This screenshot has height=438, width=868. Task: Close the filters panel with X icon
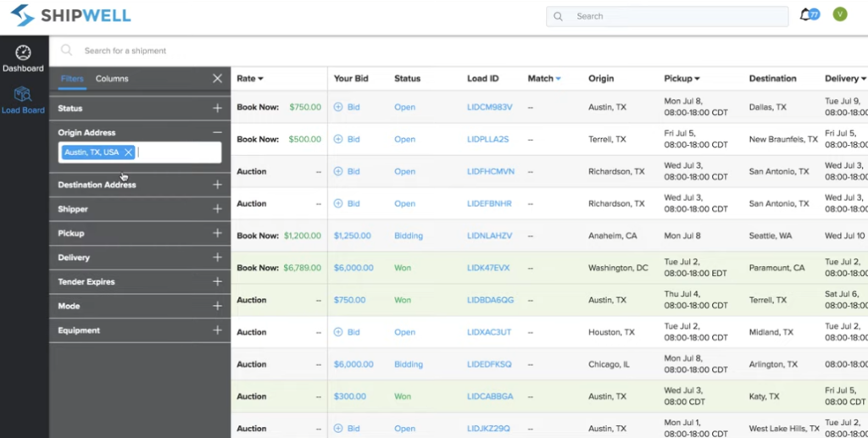coord(217,79)
